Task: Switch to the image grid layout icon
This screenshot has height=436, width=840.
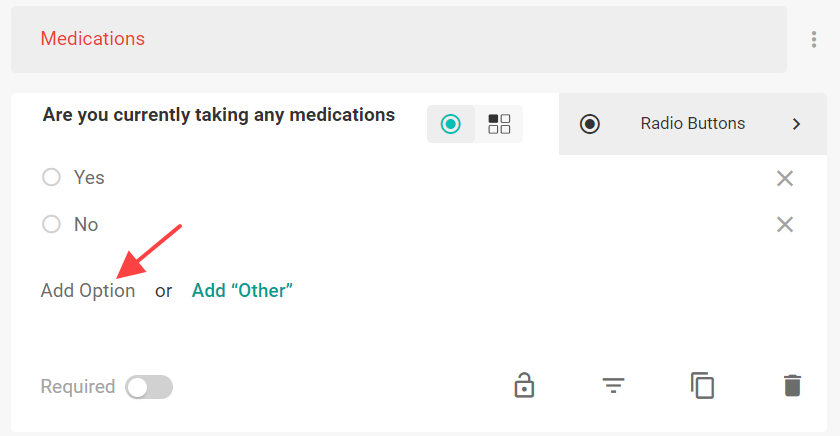Action: coord(499,124)
